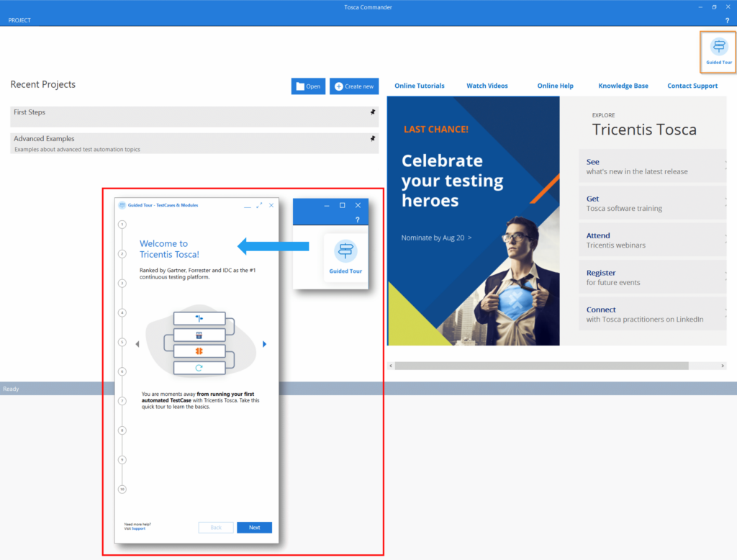The width and height of the screenshot is (737, 560).
Task: Open See what's new in latest release
Action: click(x=652, y=166)
